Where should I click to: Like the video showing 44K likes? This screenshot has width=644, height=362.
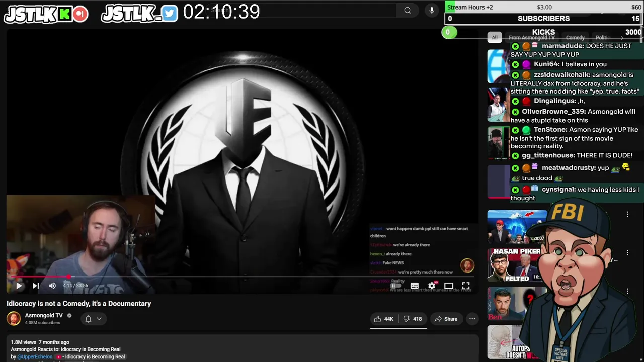coord(384,319)
